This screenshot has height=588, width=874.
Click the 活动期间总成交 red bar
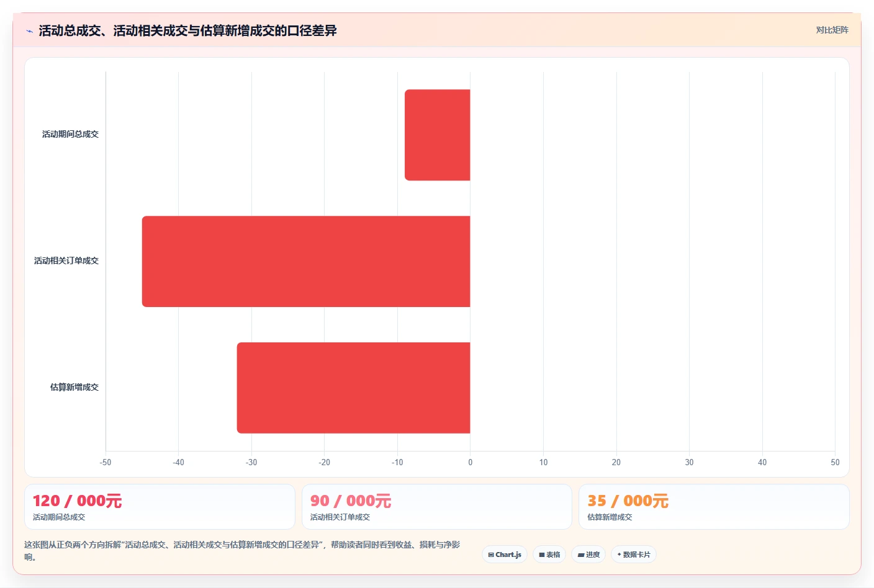point(438,135)
